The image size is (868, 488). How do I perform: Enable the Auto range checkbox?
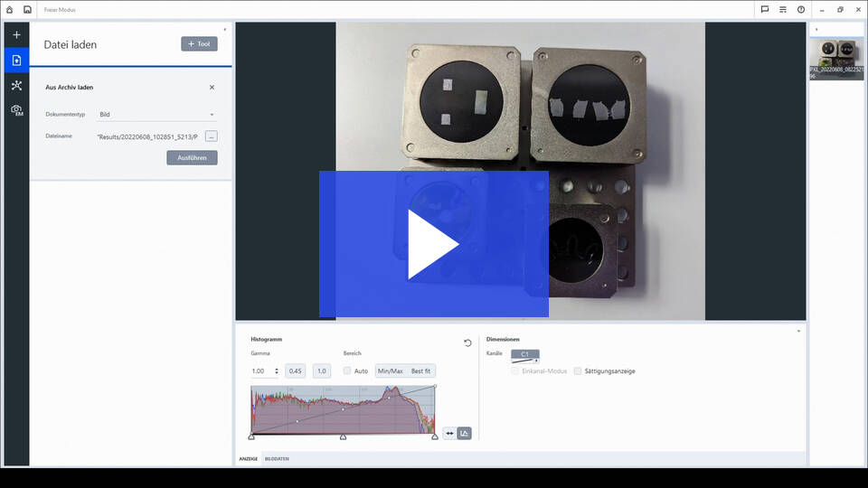348,371
